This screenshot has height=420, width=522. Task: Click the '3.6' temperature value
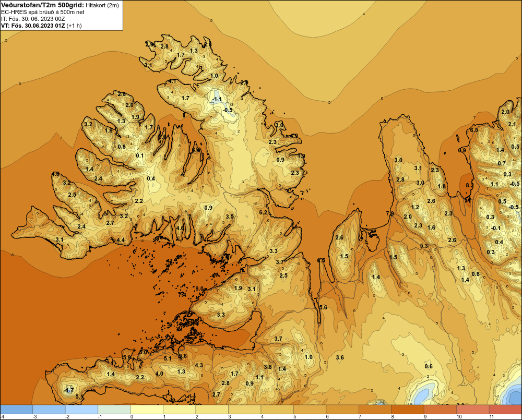[340, 357]
